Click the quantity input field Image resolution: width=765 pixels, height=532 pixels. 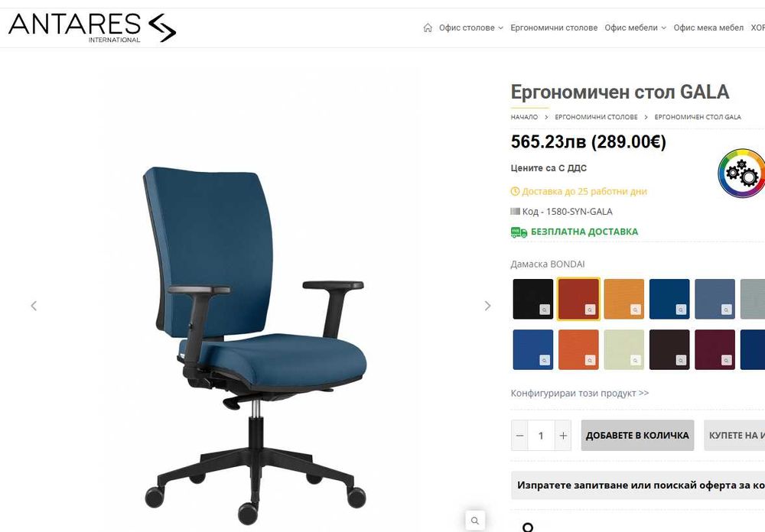tap(541, 436)
